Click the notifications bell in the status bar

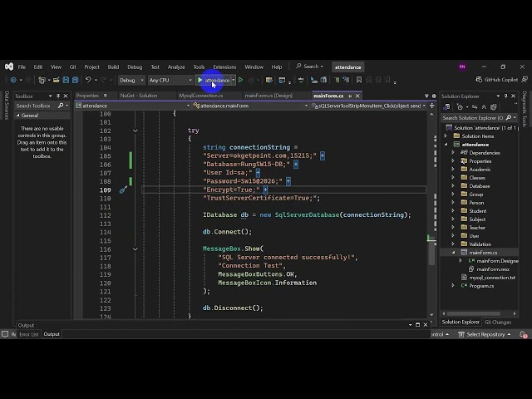click(x=523, y=334)
